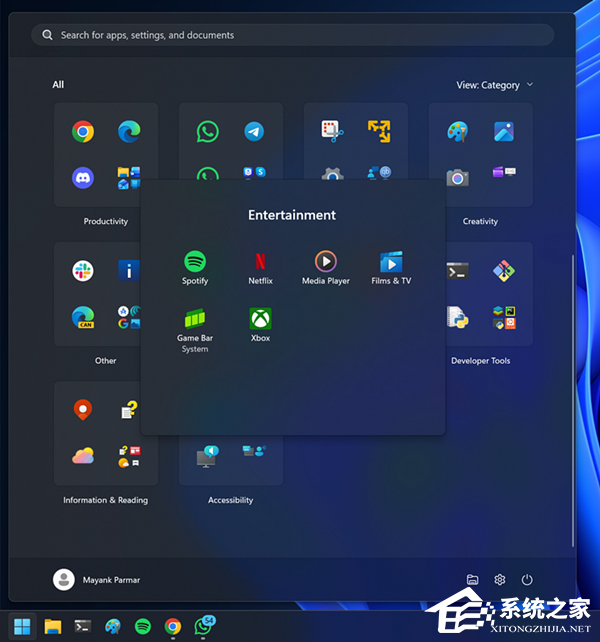Launch the Telegram app icon
Viewport: 600px width, 642px height.
[x=254, y=131]
